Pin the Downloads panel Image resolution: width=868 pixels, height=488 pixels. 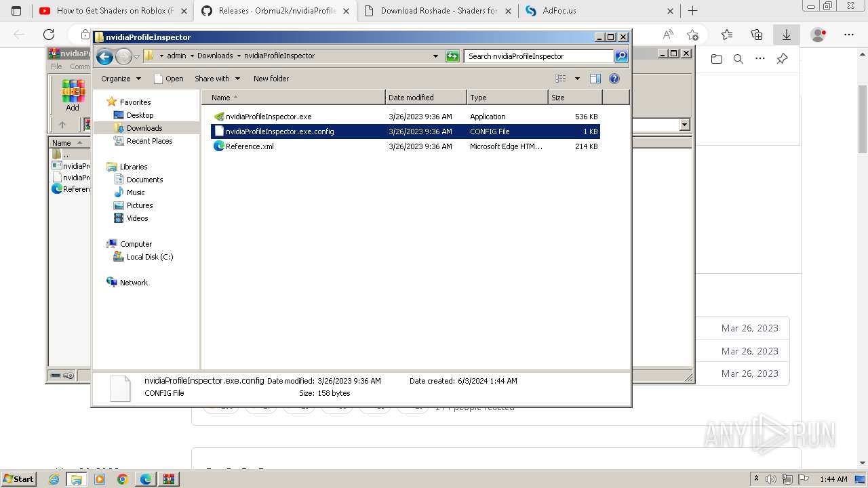click(x=782, y=59)
